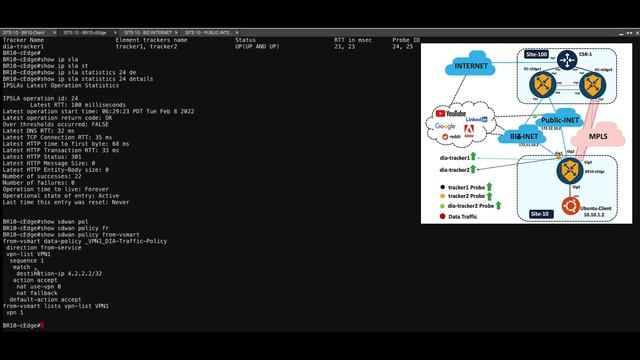Click the MPLS pink cloud
This screenshot has width=640, height=360.
[598, 136]
